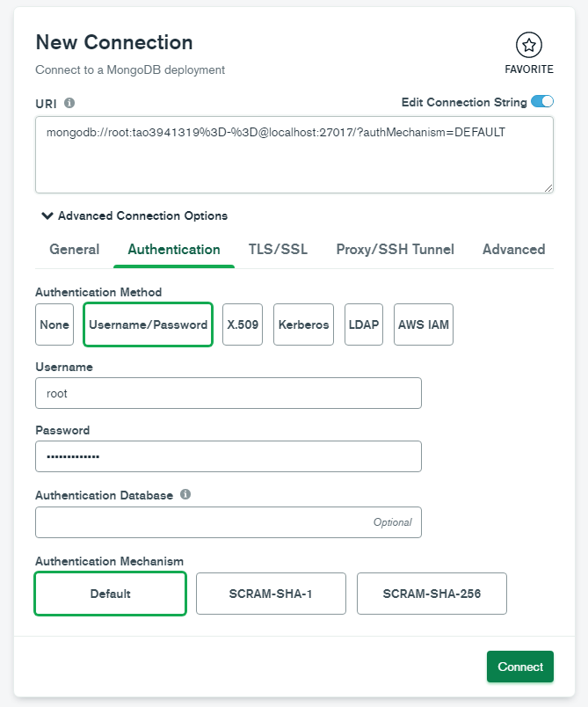The width and height of the screenshot is (588, 707).
Task: Choose Default authentication mechanism
Action: (111, 594)
